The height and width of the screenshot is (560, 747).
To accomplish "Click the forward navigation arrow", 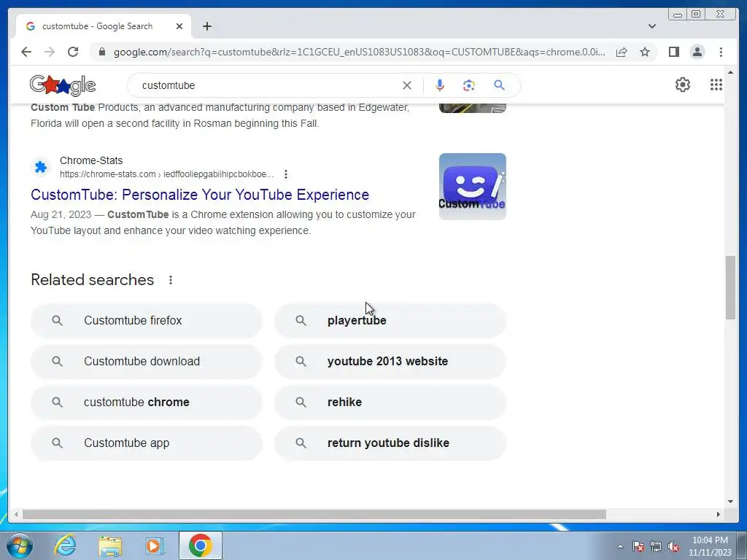I will coord(50,52).
